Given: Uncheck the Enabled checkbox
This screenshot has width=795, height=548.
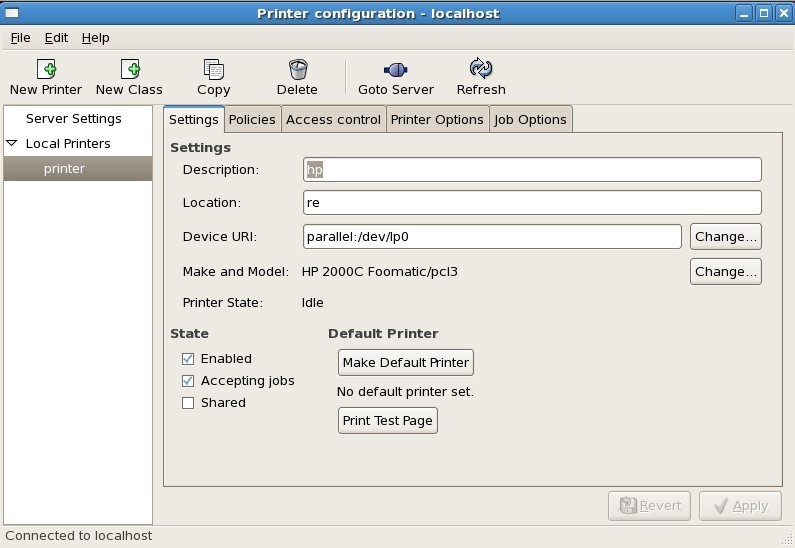Looking at the screenshot, I should 188,359.
